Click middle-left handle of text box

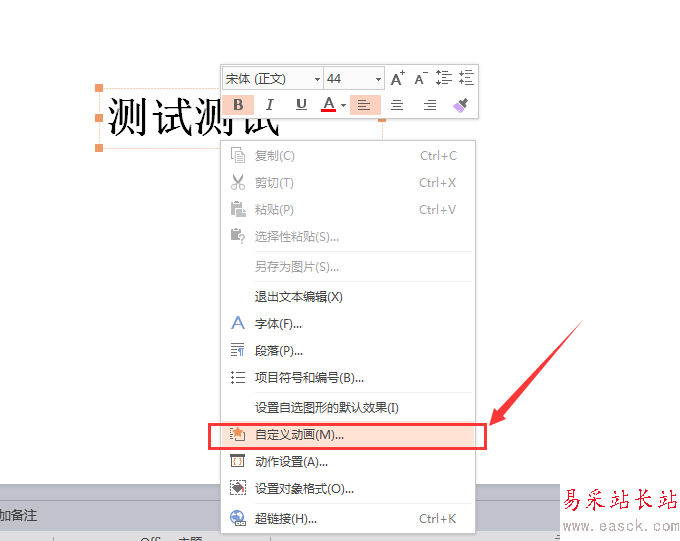99,118
